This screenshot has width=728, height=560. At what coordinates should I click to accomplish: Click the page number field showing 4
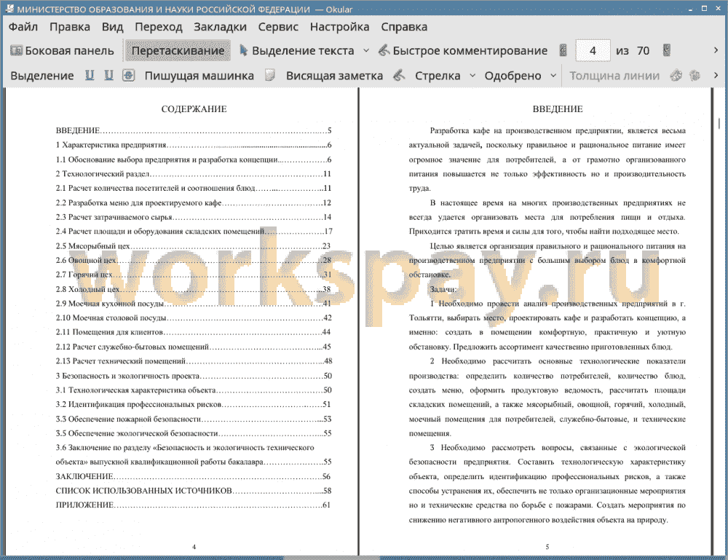pos(593,51)
